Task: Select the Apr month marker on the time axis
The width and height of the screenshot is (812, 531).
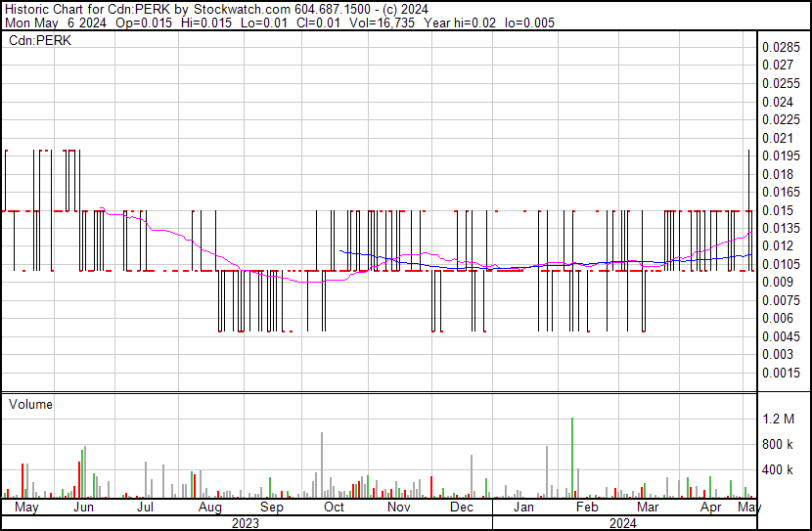Action: coord(711,509)
